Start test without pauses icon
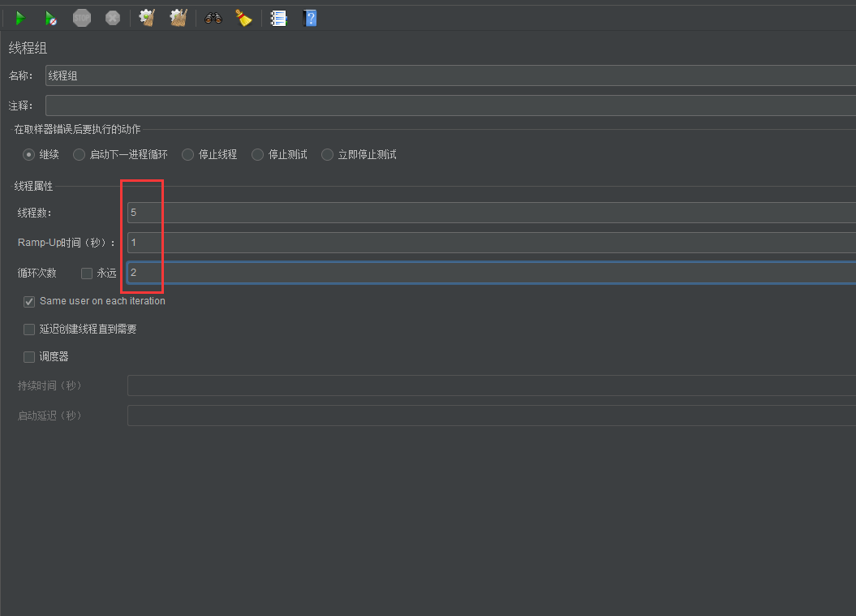The width and height of the screenshot is (856, 616). coord(51,19)
